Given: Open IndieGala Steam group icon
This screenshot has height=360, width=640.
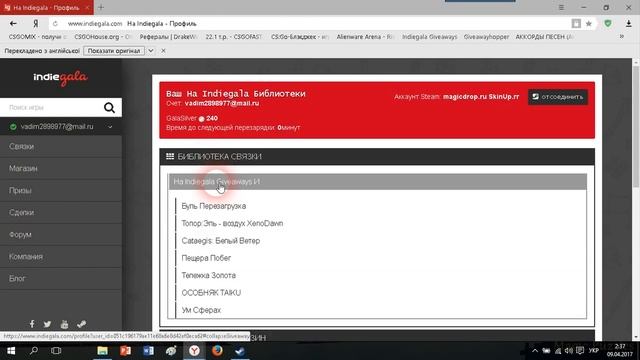Looking at the screenshot, I should [x=81, y=324].
